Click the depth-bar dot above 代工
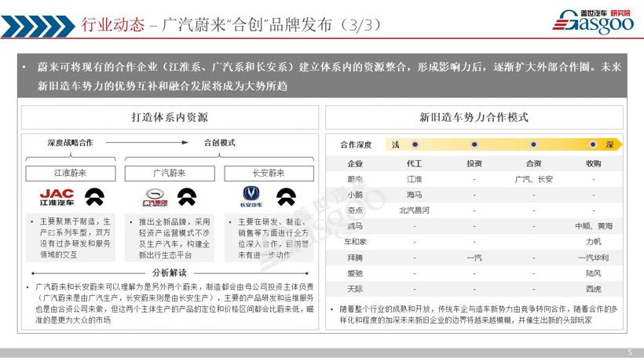The width and height of the screenshot is (644, 362). point(415,144)
